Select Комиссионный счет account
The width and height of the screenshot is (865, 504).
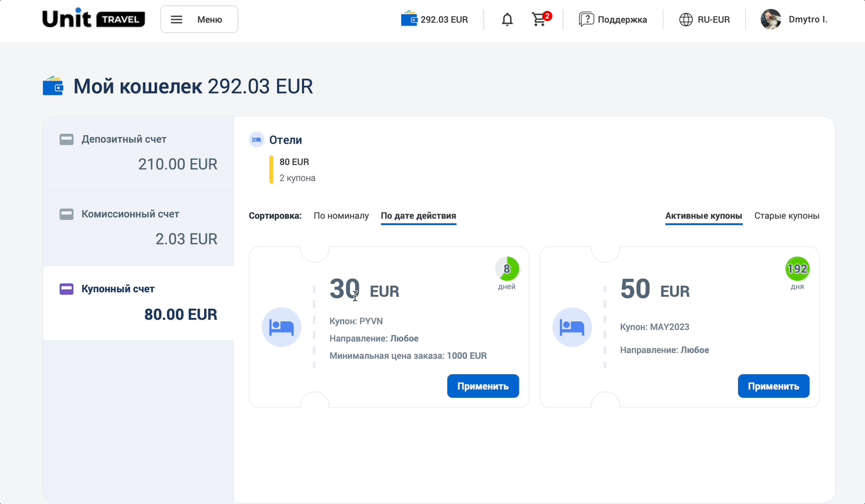coord(138,228)
